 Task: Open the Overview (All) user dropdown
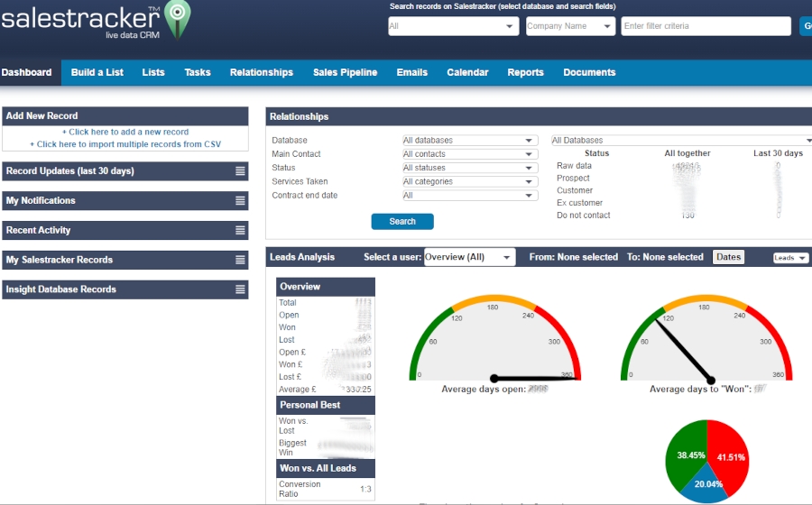coord(469,257)
